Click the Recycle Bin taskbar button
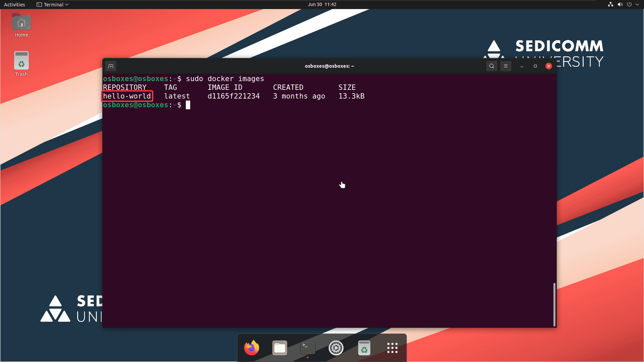Screen dimensions: 644x362 (x=364, y=348)
